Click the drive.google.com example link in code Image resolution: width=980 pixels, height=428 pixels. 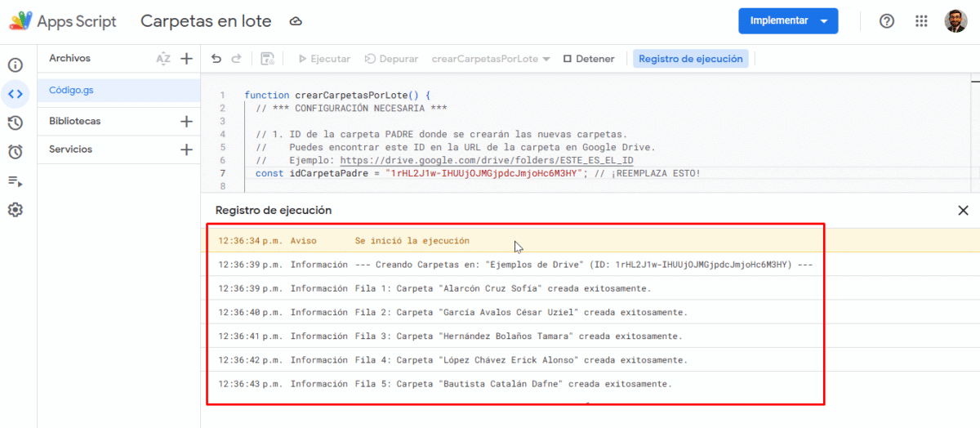coord(486,160)
